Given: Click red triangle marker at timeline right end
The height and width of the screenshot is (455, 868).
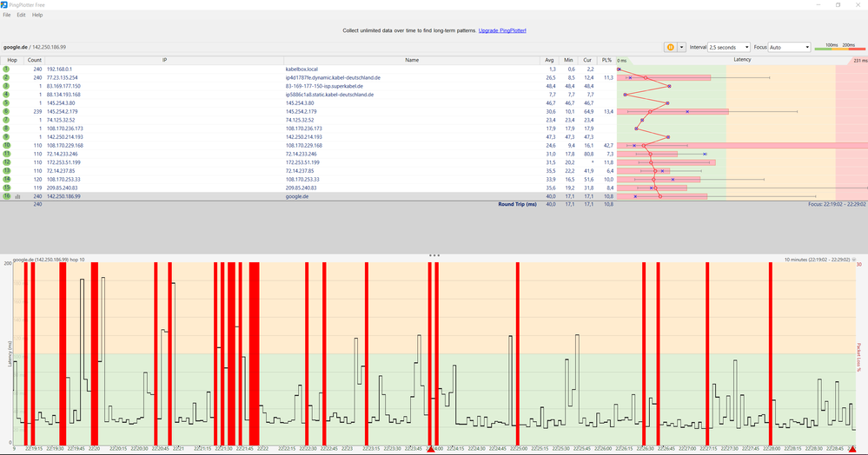Looking at the screenshot, I should coord(852,449).
